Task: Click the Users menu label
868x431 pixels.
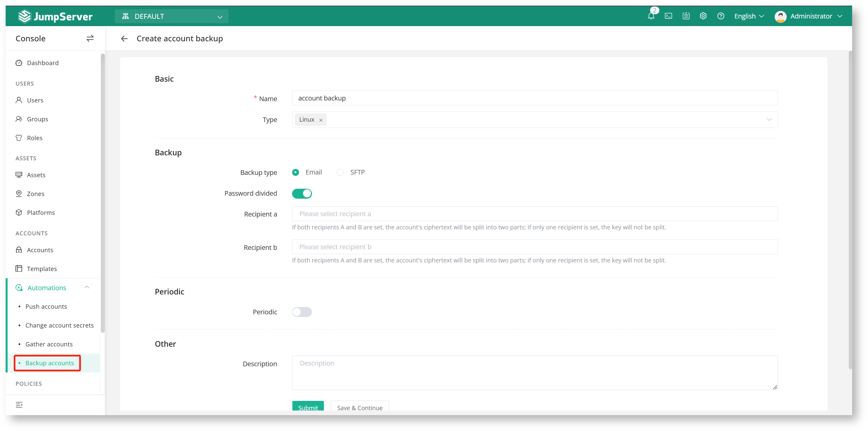Action: pyautogui.click(x=35, y=100)
